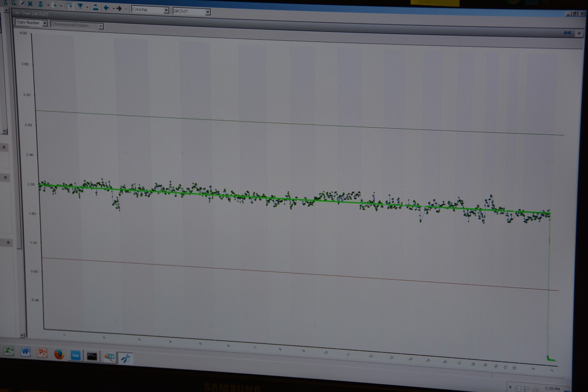Image resolution: width=588 pixels, height=392 pixels.
Task: Click the green ribbon badge toolbar icon
Action: click(14, 3)
